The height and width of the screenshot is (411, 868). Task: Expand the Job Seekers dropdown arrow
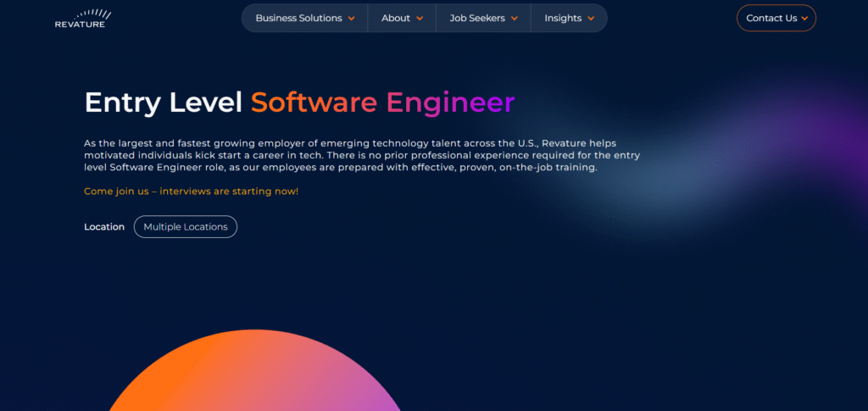[x=515, y=19]
